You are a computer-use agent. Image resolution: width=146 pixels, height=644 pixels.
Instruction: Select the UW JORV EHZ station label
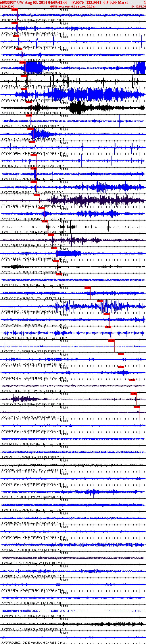(x=34, y=73)
